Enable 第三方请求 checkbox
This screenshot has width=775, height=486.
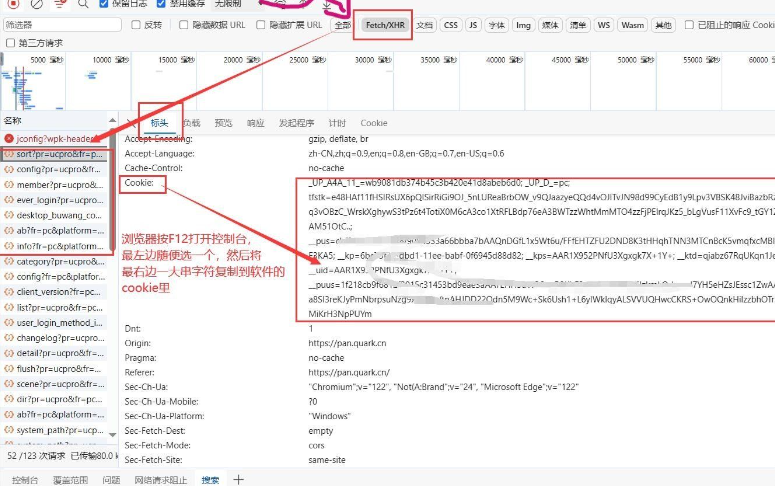tap(10, 43)
